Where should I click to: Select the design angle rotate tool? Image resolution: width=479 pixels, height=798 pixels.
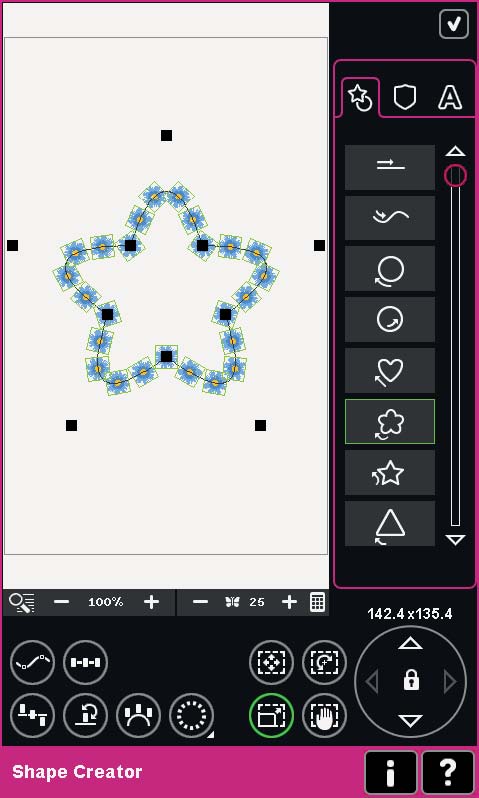[86, 715]
